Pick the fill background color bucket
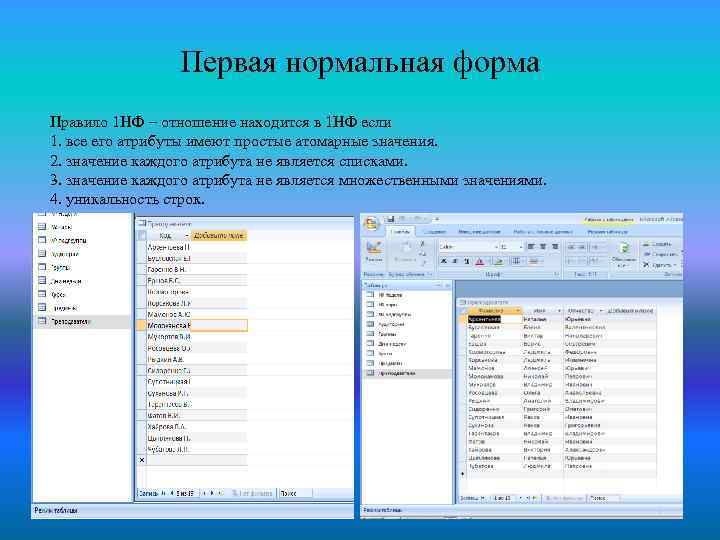Screen dimensions: 720x540 coord(499,262)
